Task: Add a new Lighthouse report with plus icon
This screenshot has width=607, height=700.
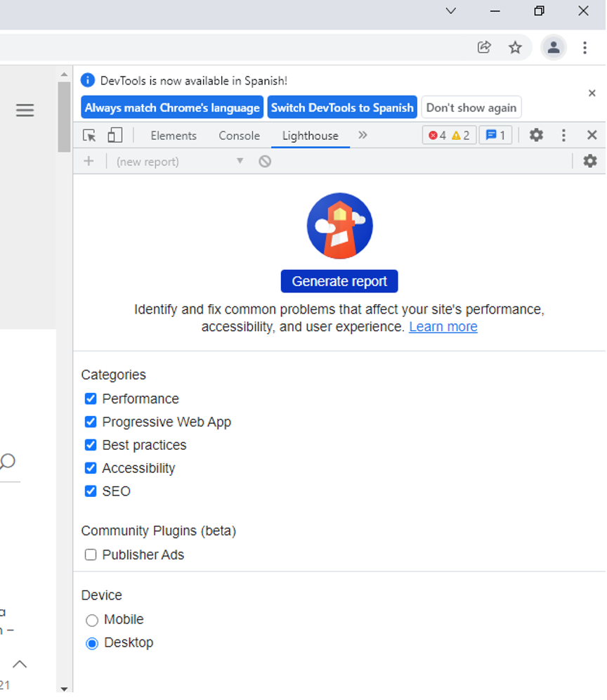Action: [89, 162]
